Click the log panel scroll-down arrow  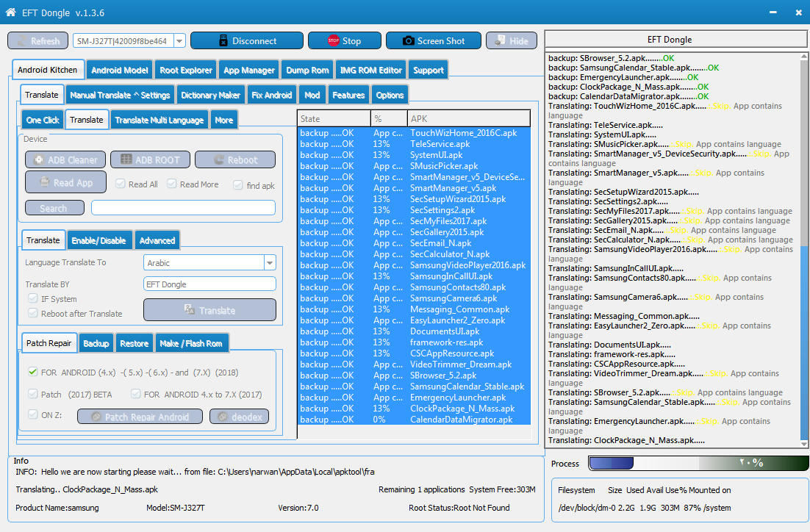pos(804,444)
